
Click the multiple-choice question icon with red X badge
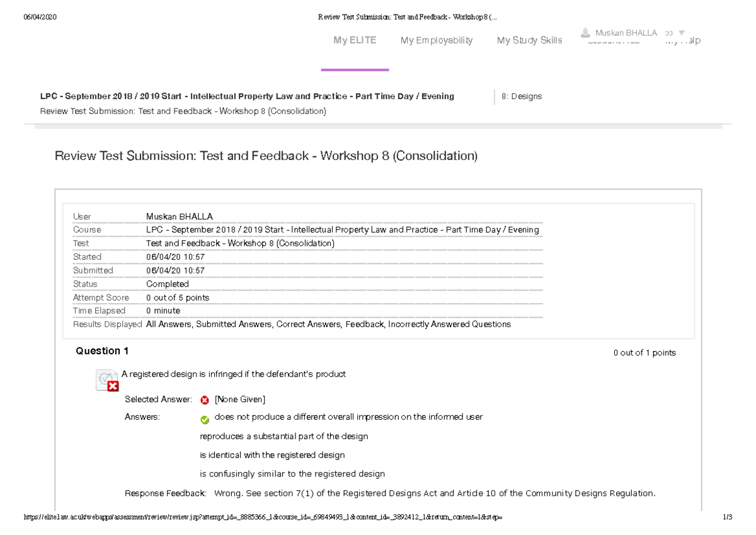106,379
